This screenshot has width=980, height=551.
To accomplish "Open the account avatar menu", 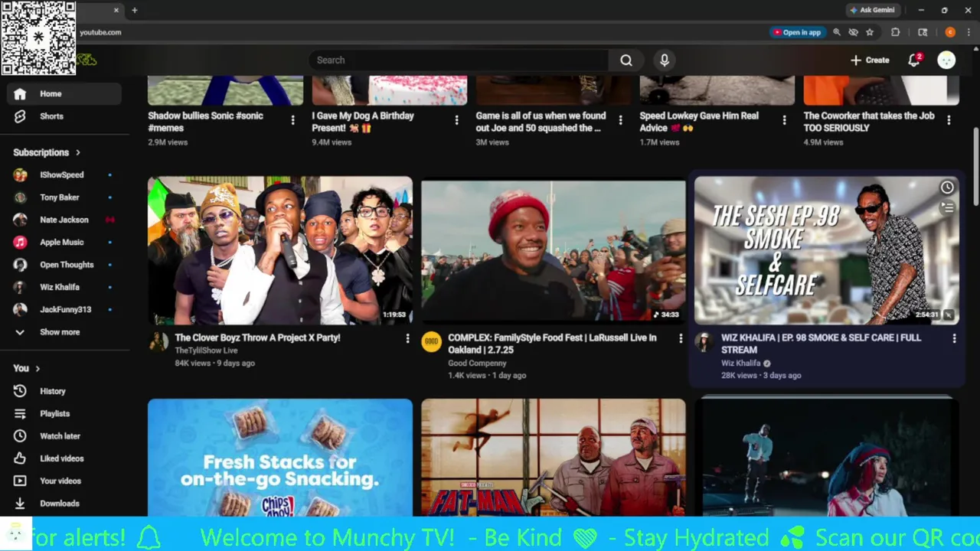I will point(947,60).
